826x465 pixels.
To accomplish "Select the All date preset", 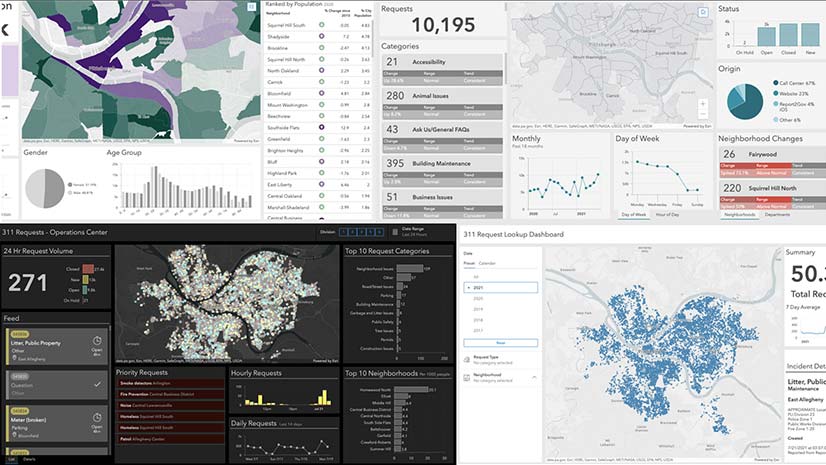I will click(x=500, y=276).
